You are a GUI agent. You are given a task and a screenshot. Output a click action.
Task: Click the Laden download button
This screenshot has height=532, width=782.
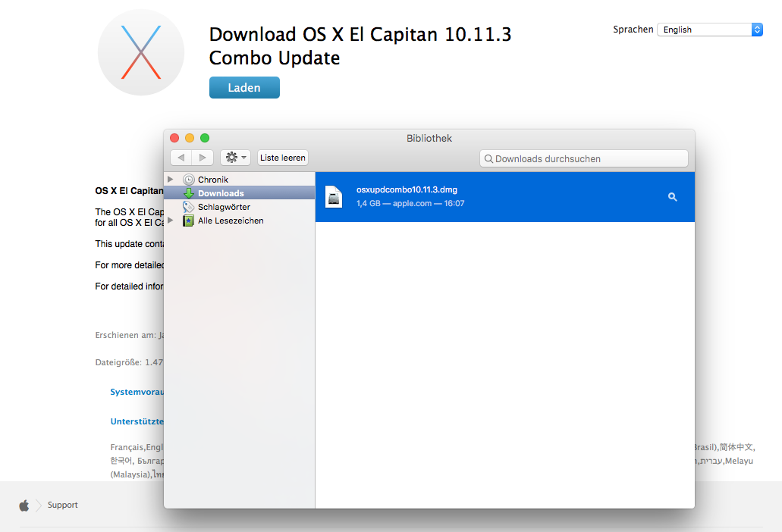pos(244,88)
